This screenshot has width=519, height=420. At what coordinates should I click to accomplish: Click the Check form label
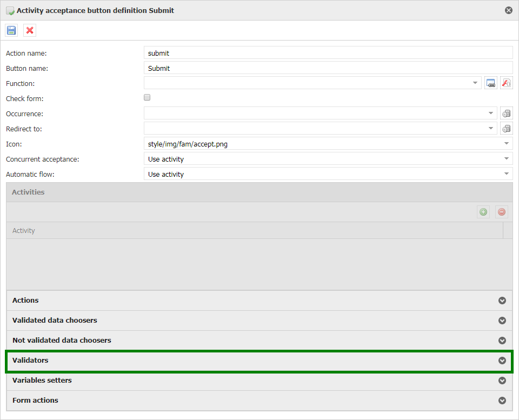point(25,99)
